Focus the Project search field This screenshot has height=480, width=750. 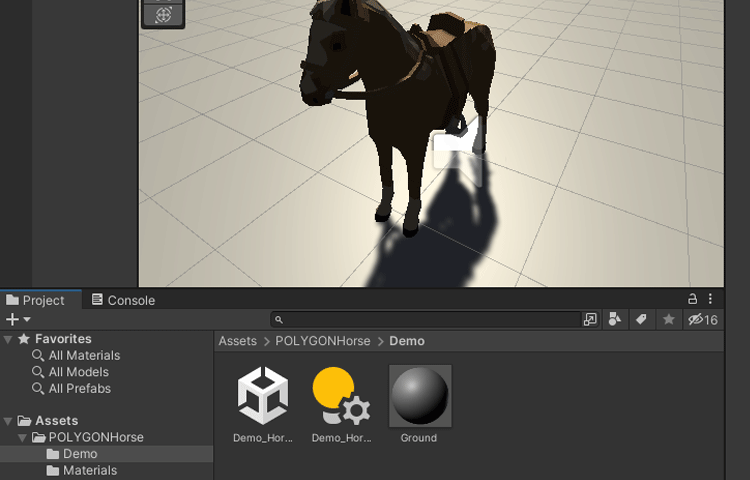(x=426, y=319)
